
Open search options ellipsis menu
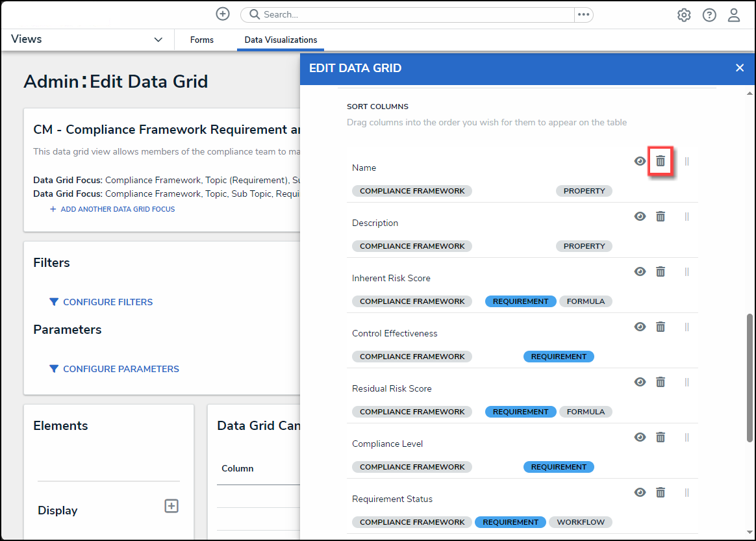(x=583, y=14)
